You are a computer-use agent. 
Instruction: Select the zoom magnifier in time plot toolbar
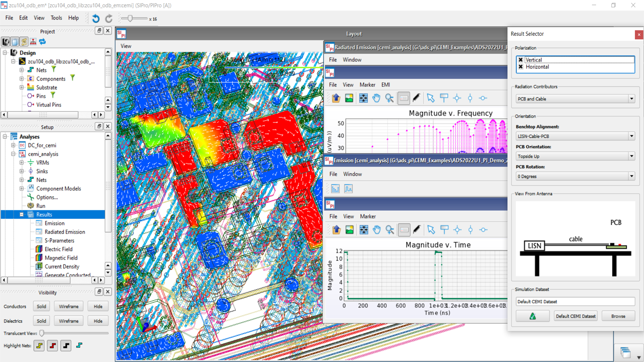click(390, 230)
